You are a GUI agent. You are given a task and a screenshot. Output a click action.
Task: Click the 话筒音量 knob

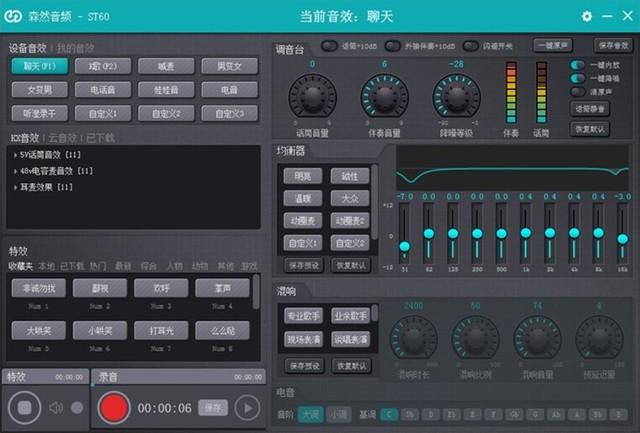click(313, 97)
